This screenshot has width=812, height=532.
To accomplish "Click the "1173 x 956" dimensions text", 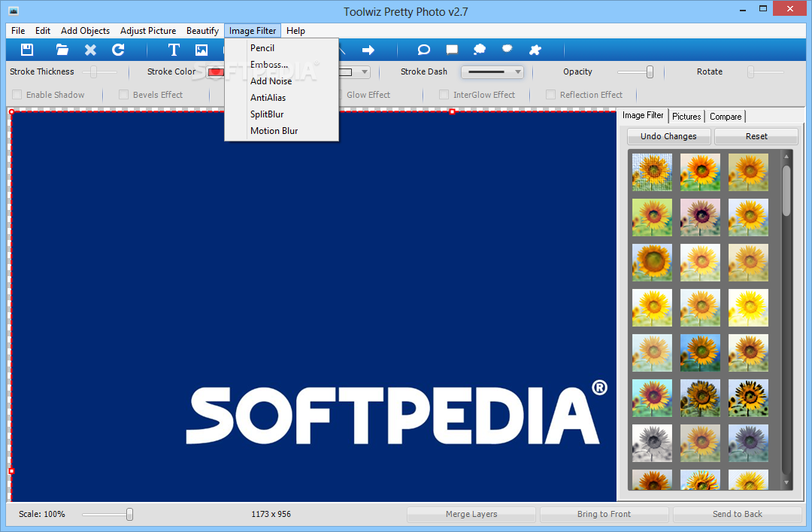I will 271,514.
